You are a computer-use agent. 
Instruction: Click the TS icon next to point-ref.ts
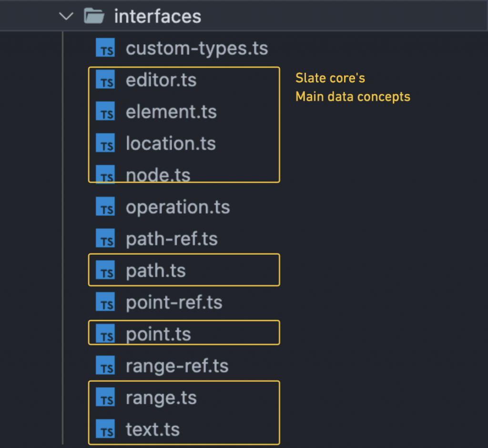click(x=105, y=302)
